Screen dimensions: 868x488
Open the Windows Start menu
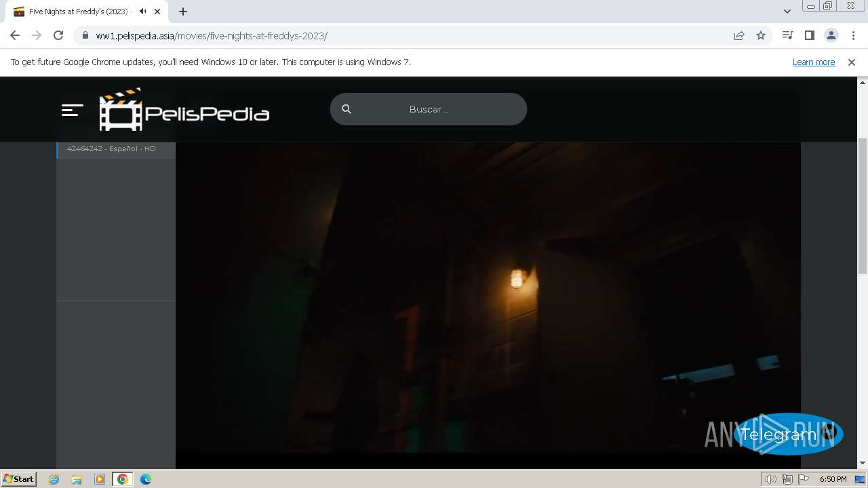click(18, 479)
